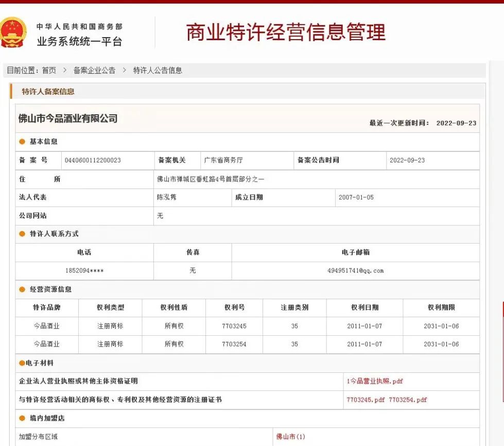This screenshot has width=504, height=446.
Task: Click 商业特许经营信息管理 heading
Action: [286, 32]
